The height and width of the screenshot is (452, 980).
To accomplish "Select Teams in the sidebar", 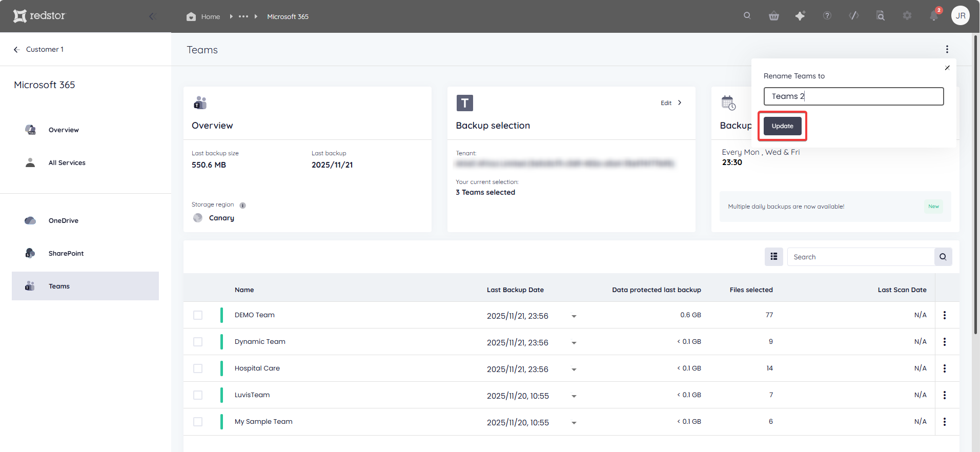I will [85, 286].
